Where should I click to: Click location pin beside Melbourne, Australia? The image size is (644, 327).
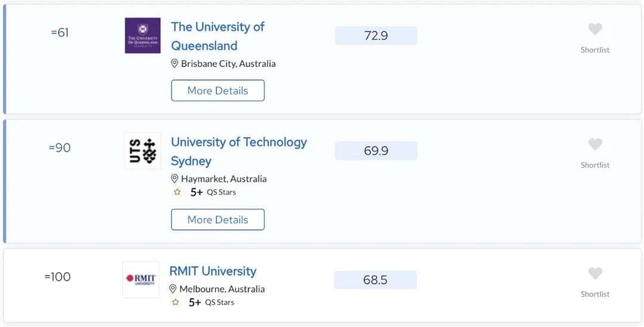[x=173, y=289]
